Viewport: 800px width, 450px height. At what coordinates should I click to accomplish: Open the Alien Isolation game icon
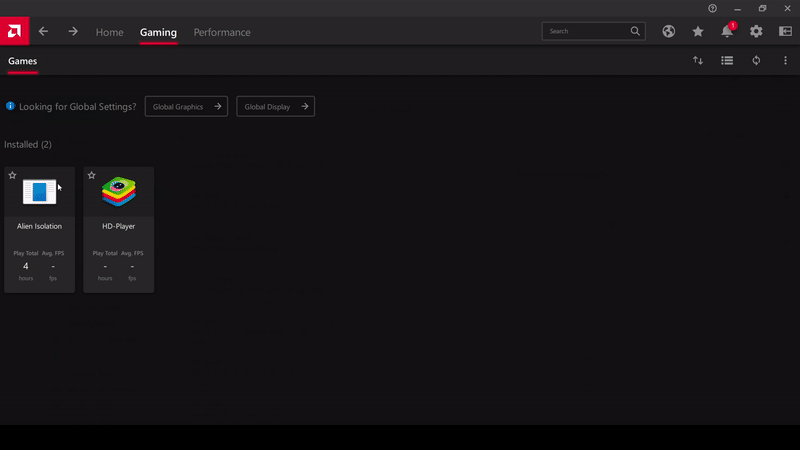[39, 192]
